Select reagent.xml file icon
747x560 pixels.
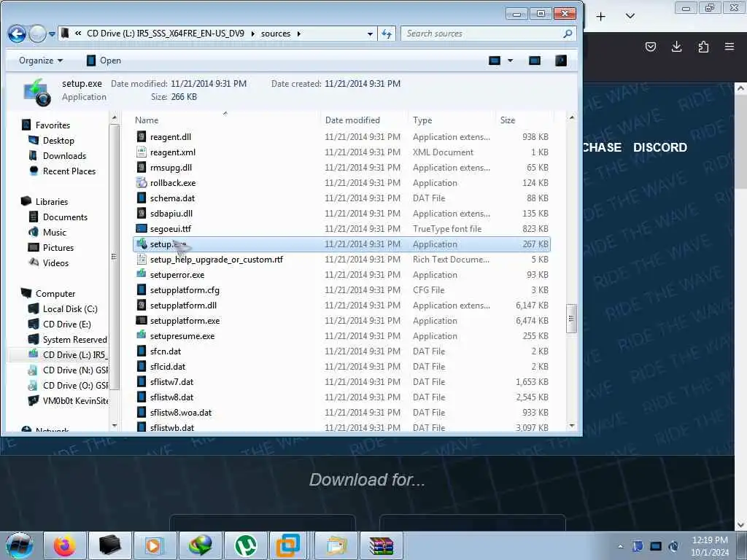142,152
